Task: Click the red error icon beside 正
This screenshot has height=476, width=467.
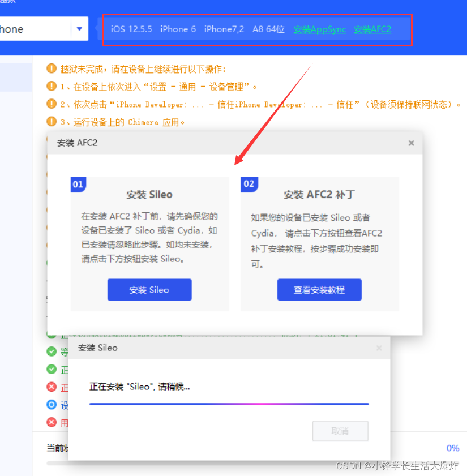Action: (52, 387)
